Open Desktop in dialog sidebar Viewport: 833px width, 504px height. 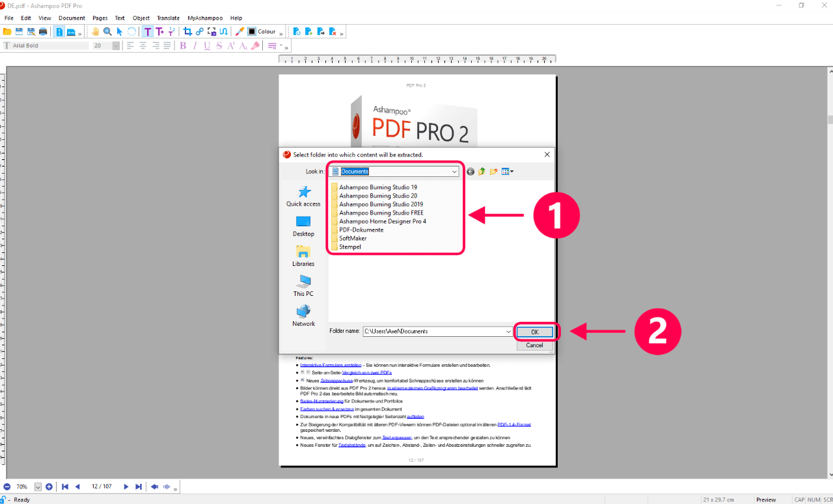(x=303, y=226)
